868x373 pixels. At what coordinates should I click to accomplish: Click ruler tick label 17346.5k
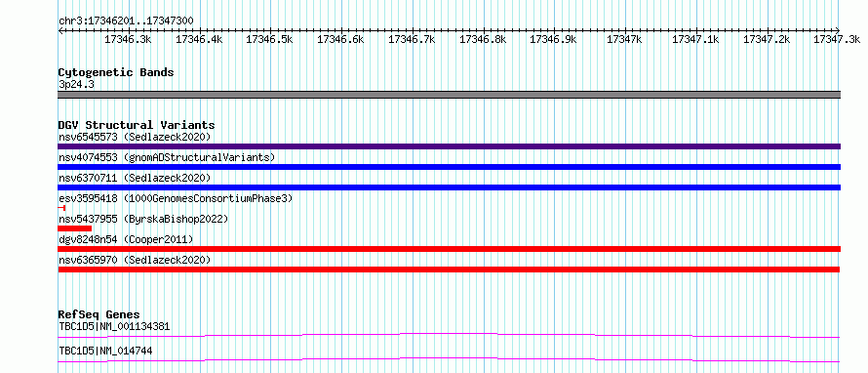(269, 39)
